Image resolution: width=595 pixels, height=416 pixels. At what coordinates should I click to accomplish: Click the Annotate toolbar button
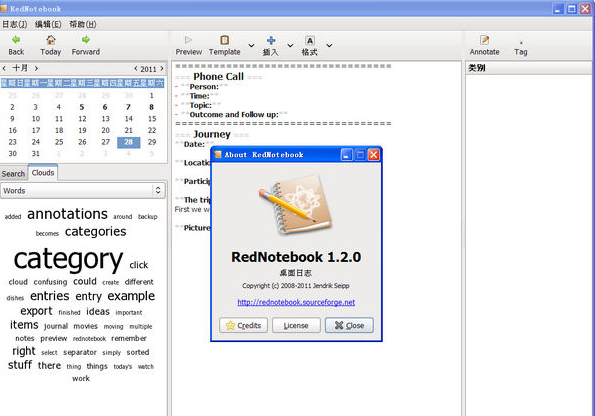(x=484, y=46)
